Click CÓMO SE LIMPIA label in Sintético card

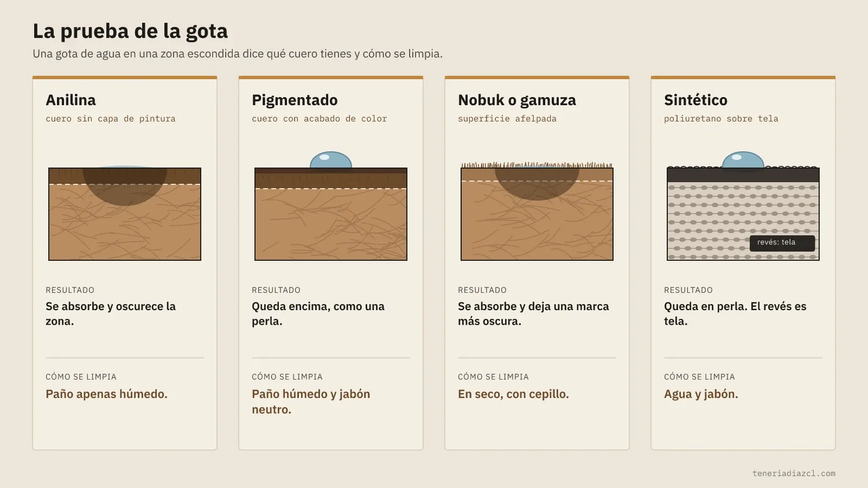(x=699, y=377)
